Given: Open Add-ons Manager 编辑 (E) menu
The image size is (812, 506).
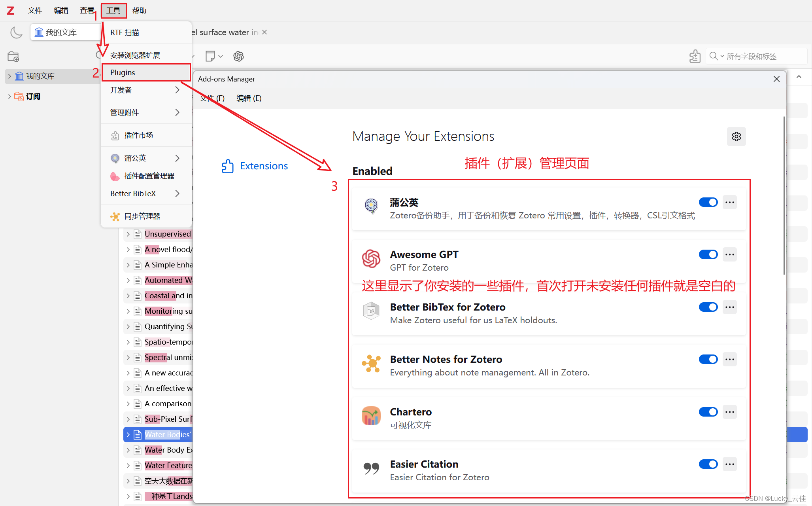Looking at the screenshot, I should [249, 98].
